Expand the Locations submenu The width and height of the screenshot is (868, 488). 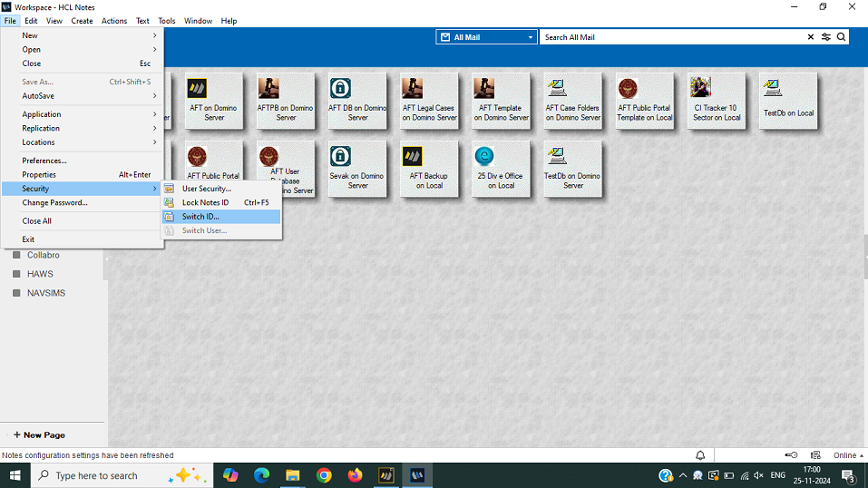pyautogui.click(x=83, y=142)
